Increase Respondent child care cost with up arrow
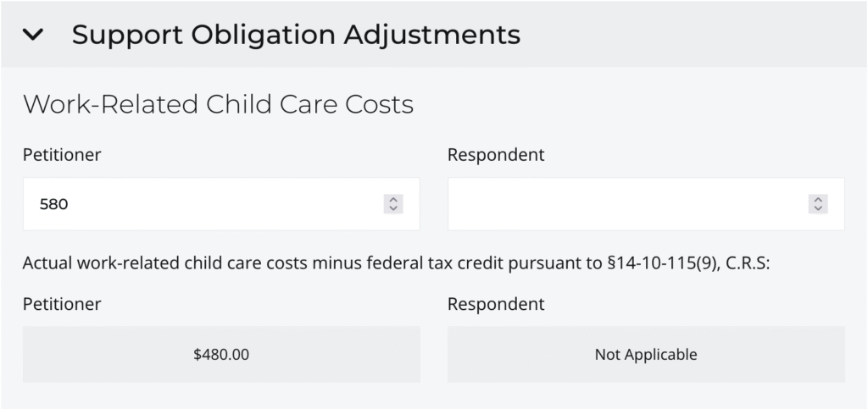 [x=818, y=200]
